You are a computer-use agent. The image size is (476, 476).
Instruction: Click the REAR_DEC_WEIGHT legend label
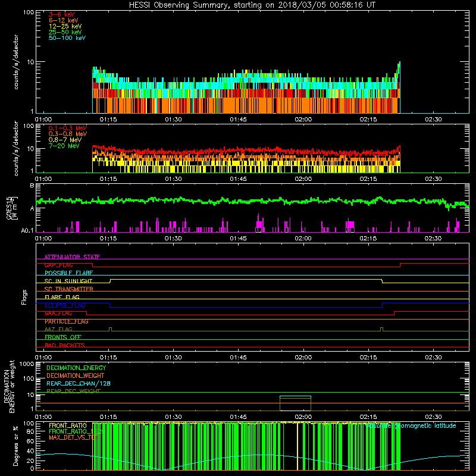click(73, 392)
